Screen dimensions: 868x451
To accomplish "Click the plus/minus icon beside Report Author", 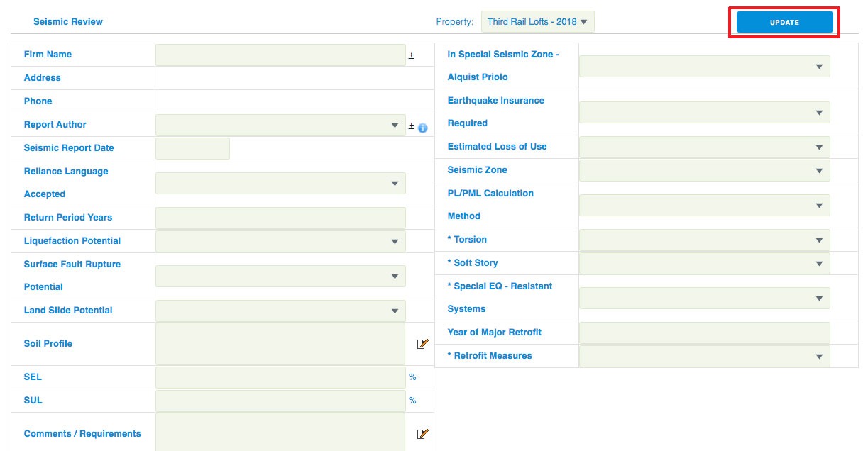I will click(412, 126).
